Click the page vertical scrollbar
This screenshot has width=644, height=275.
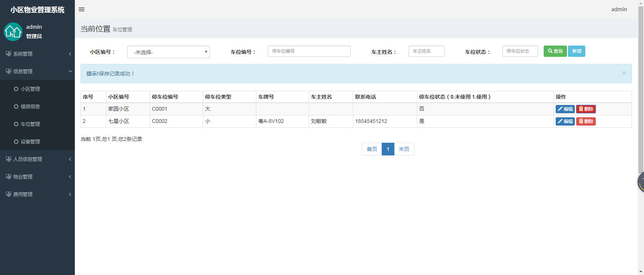click(641, 90)
